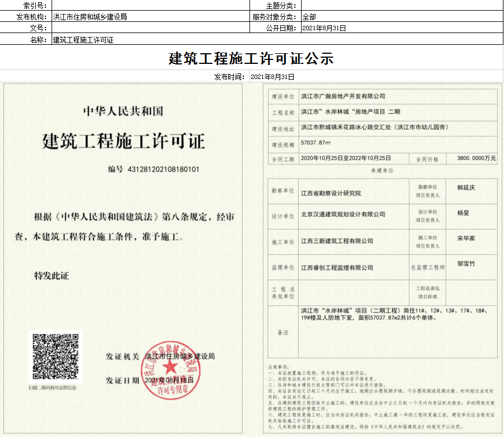The image size is (504, 437).
Task: Select publisher value 洪江市住房和城乡建设局
Action: 90,17
